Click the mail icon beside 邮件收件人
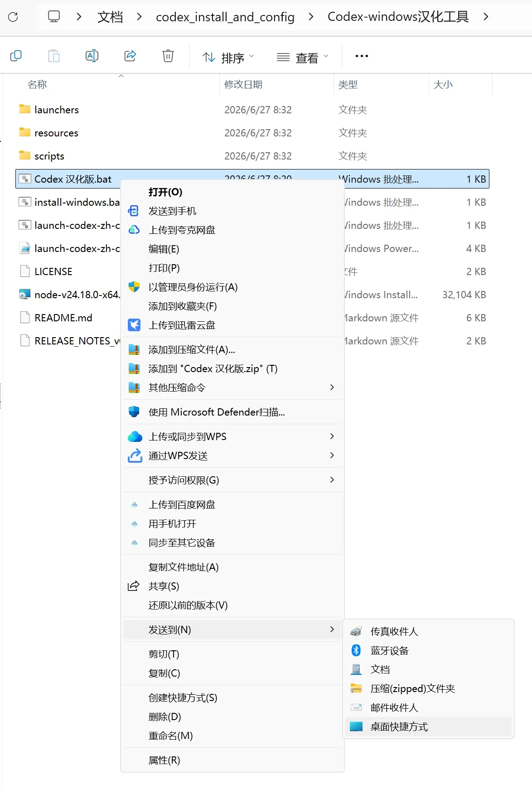 356,707
